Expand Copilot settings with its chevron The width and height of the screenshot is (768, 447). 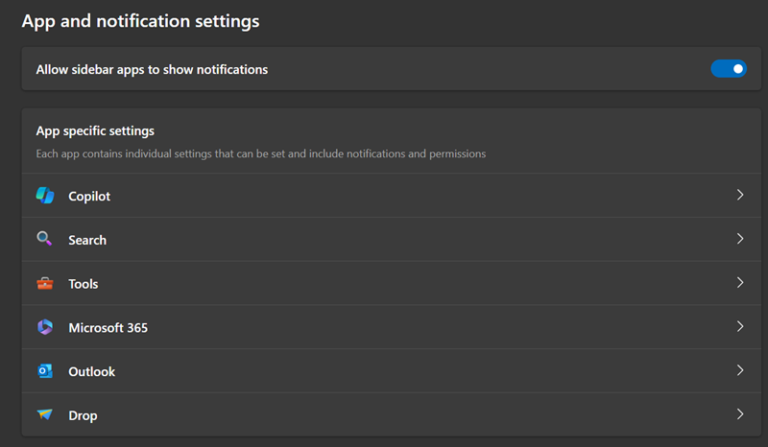tap(740, 195)
